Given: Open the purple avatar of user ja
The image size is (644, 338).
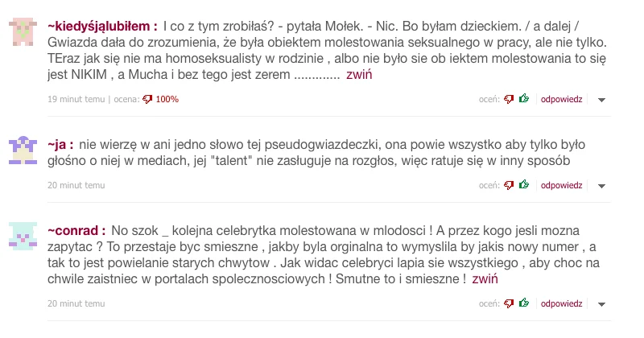Looking at the screenshot, I should [23, 150].
